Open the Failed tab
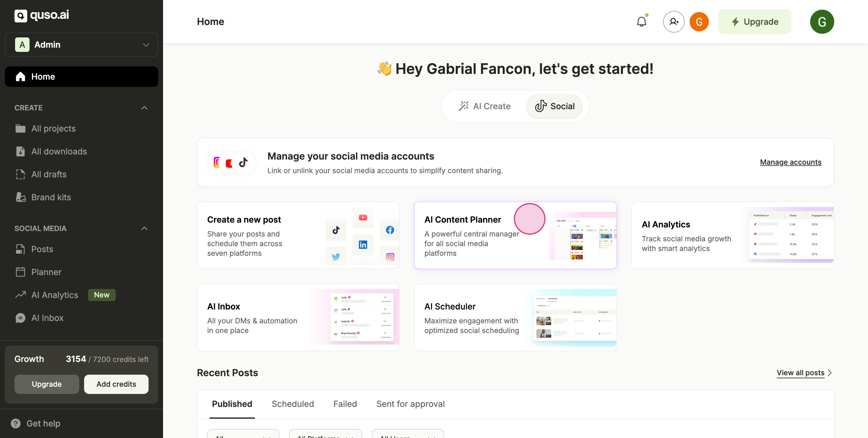The width and height of the screenshot is (868, 438). pos(345,404)
